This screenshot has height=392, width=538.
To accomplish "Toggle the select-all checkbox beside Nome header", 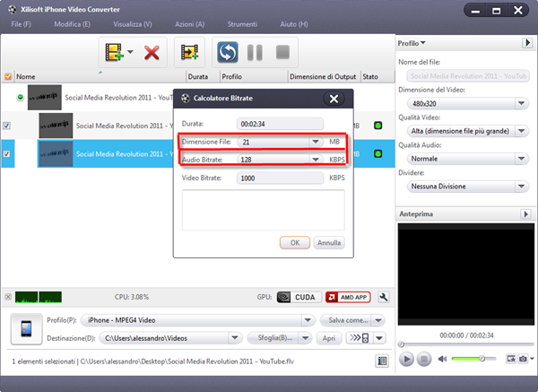I will [8, 77].
